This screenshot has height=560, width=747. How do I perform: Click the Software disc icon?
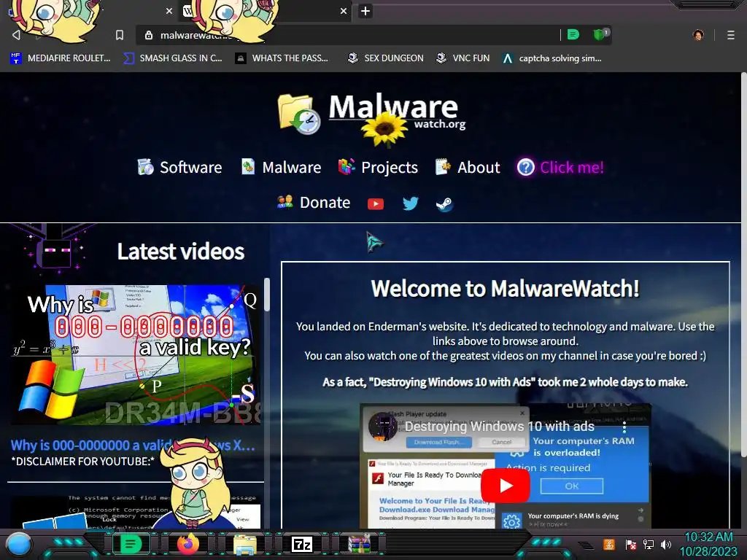[x=145, y=167]
